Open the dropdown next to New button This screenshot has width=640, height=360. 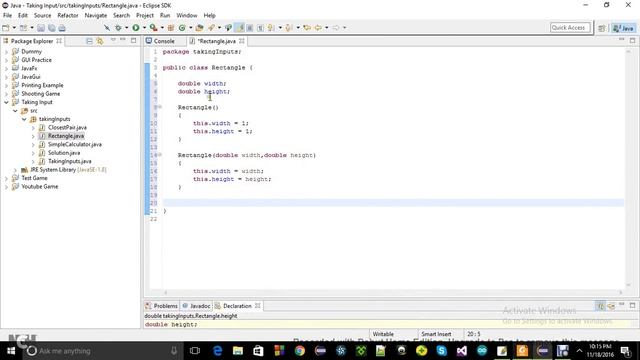tap(14, 28)
